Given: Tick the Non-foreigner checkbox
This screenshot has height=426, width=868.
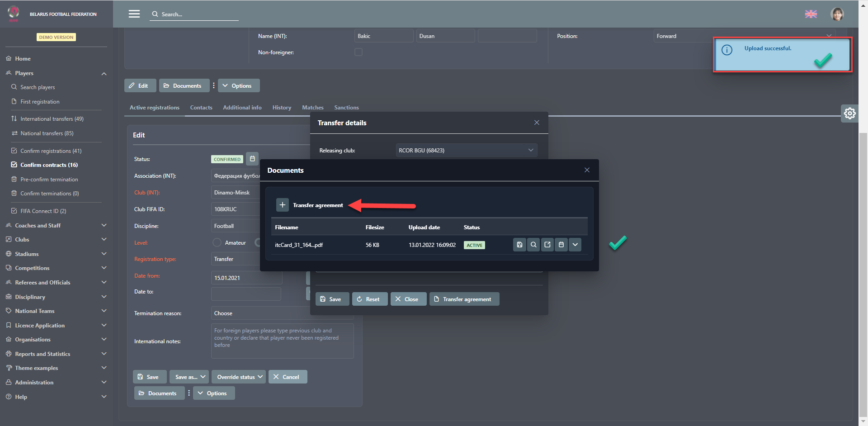Looking at the screenshot, I should coord(359,52).
